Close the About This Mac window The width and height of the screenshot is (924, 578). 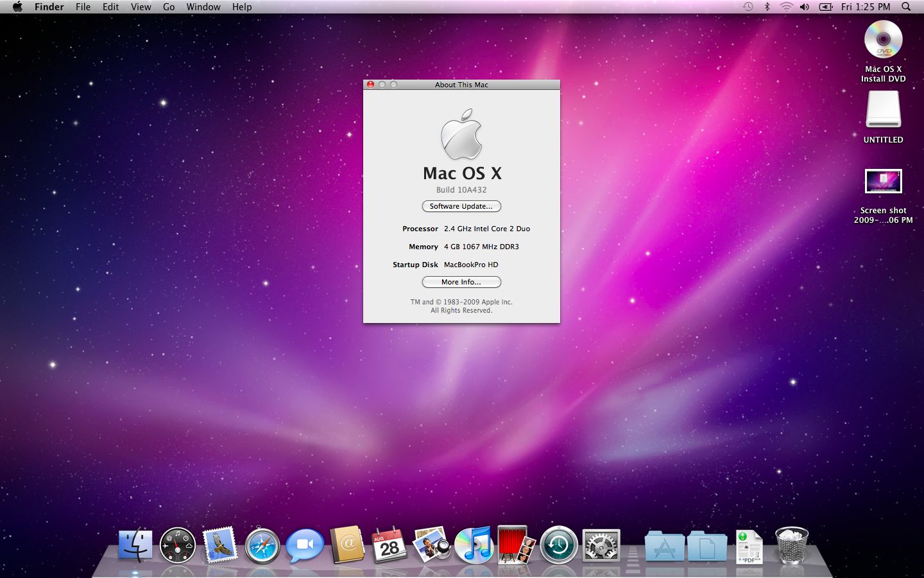[370, 85]
